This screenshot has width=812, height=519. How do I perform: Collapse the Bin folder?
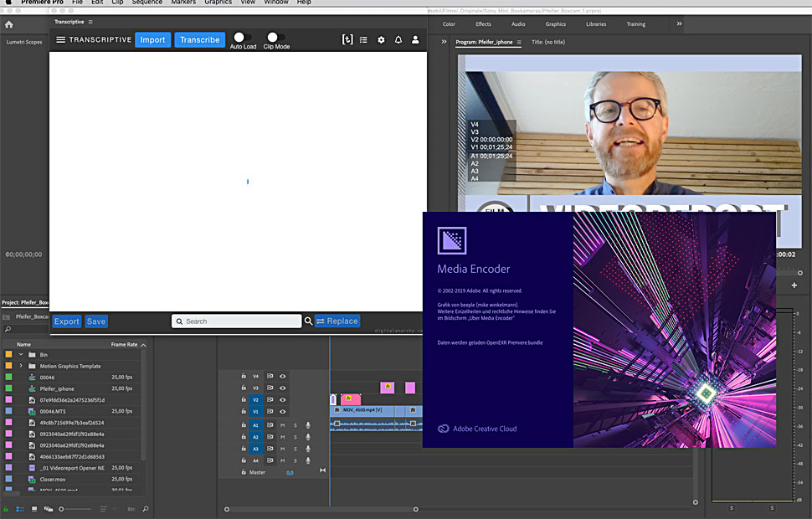(21, 355)
